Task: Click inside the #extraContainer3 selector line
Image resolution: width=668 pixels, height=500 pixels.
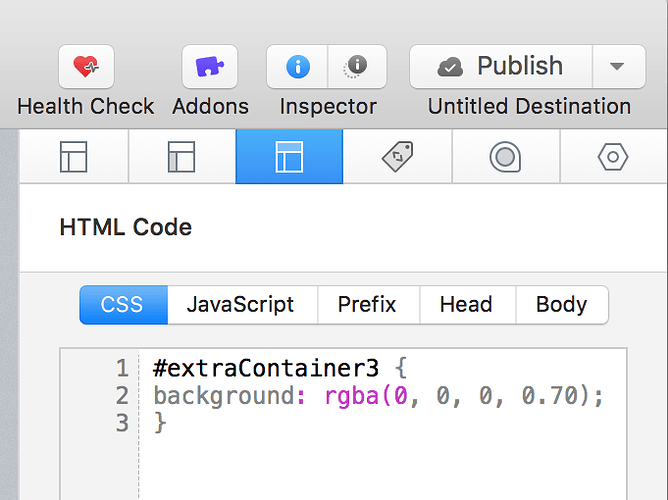Action: point(269,367)
